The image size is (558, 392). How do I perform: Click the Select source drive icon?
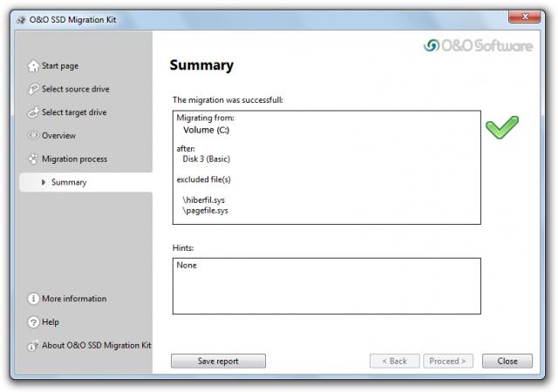(33, 89)
